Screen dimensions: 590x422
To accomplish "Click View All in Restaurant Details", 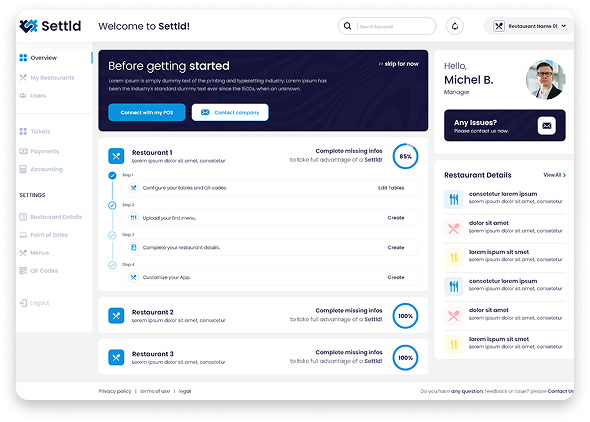I will pos(554,175).
